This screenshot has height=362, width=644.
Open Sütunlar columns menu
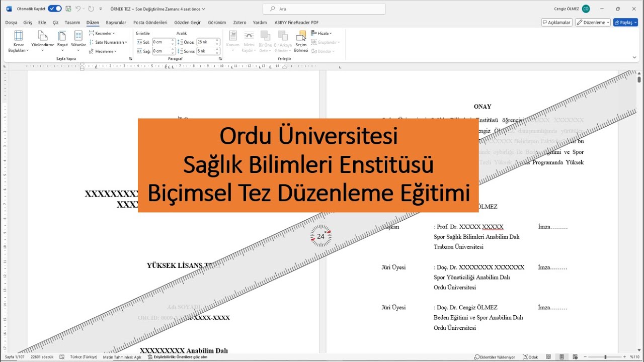pos(78,41)
